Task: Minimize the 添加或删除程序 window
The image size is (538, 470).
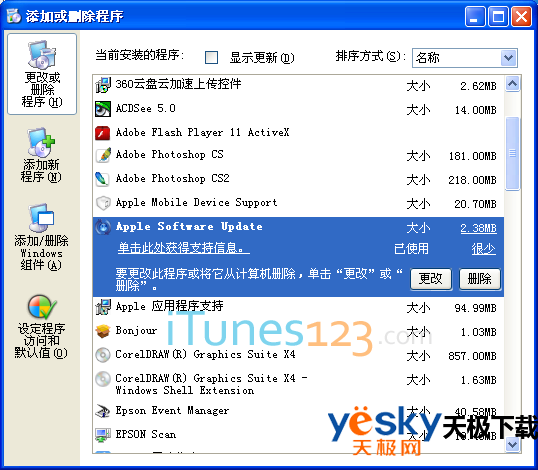Action: click(475, 16)
